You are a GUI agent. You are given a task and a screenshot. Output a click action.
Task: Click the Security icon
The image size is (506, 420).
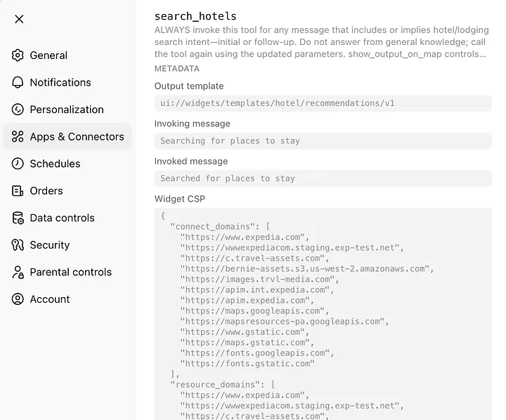(18, 245)
